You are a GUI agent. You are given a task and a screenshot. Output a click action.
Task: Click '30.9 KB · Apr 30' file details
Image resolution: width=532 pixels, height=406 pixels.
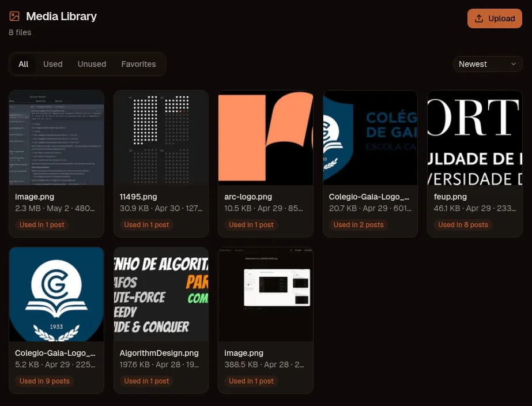pos(161,208)
